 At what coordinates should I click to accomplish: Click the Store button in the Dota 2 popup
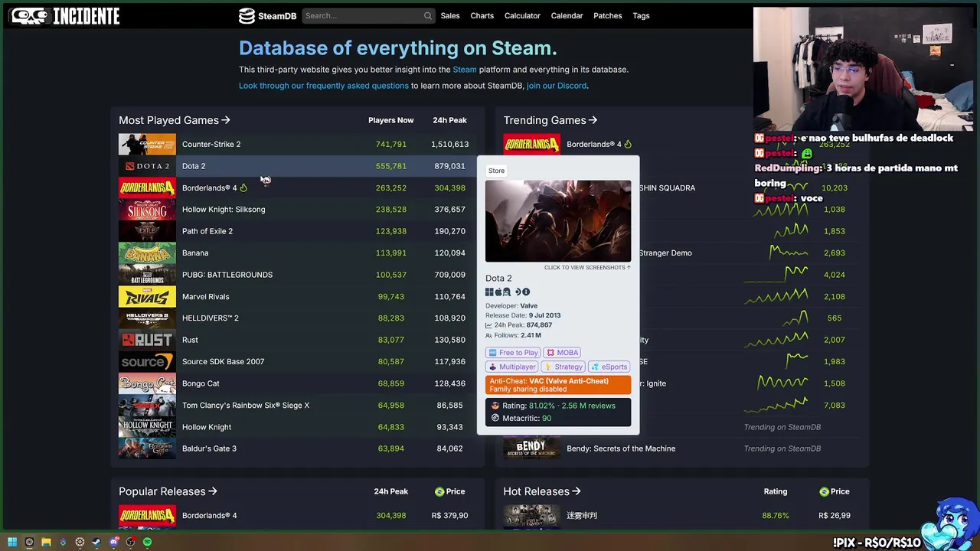(496, 171)
